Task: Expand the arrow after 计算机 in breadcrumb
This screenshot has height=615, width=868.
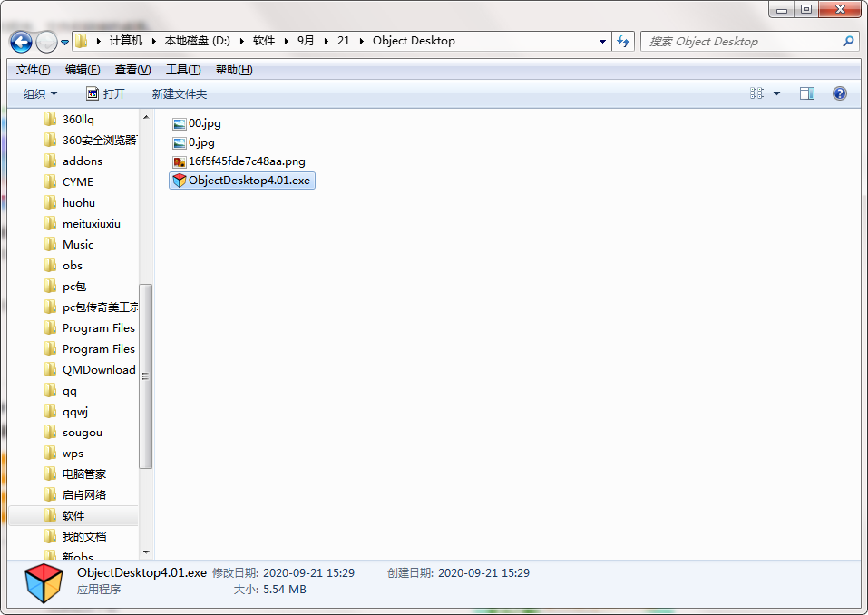Action: 154,41
